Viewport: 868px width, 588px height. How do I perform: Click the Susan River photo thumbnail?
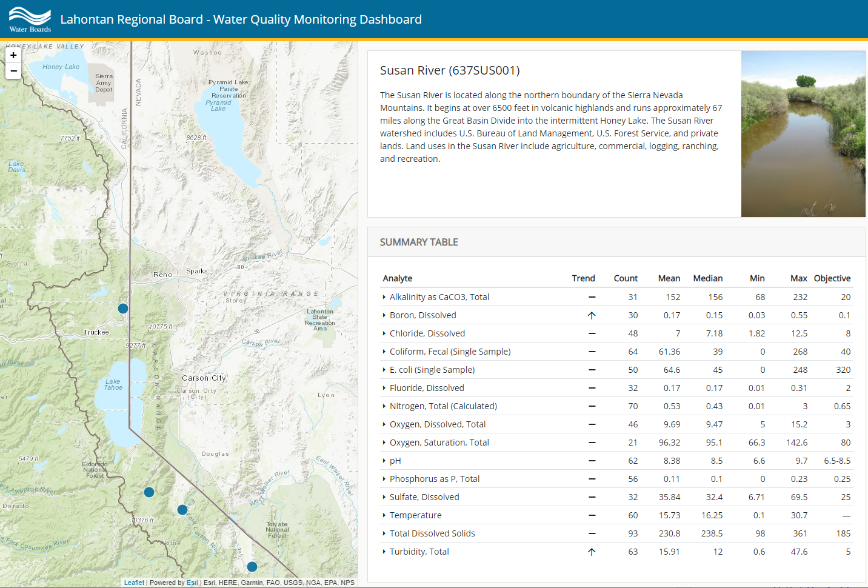[x=803, y=134]
